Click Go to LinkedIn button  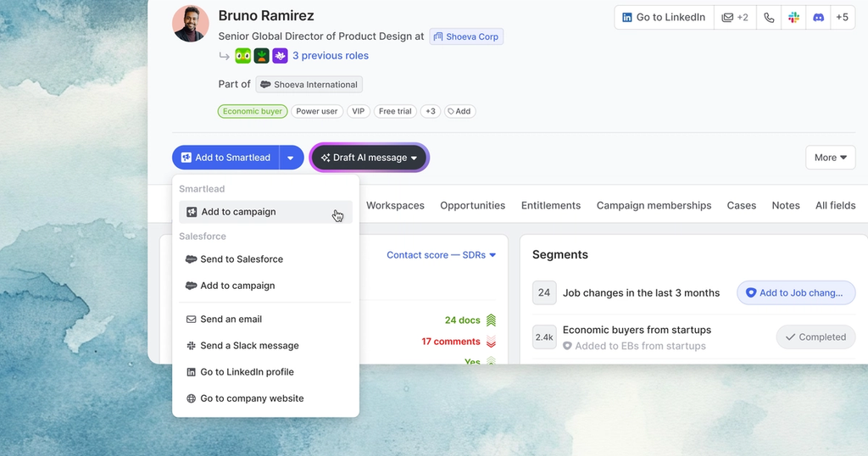tap(665, 18)
